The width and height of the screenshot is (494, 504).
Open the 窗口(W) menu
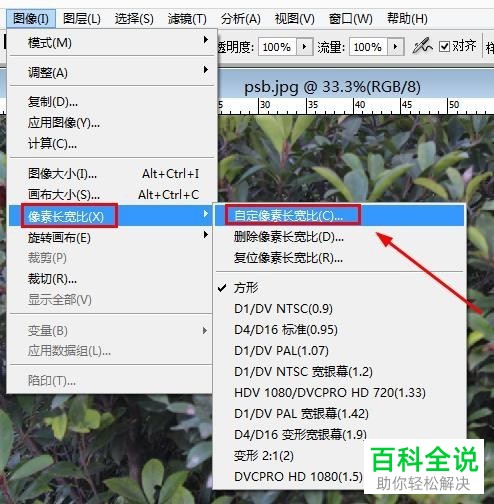tap(350, 19)
